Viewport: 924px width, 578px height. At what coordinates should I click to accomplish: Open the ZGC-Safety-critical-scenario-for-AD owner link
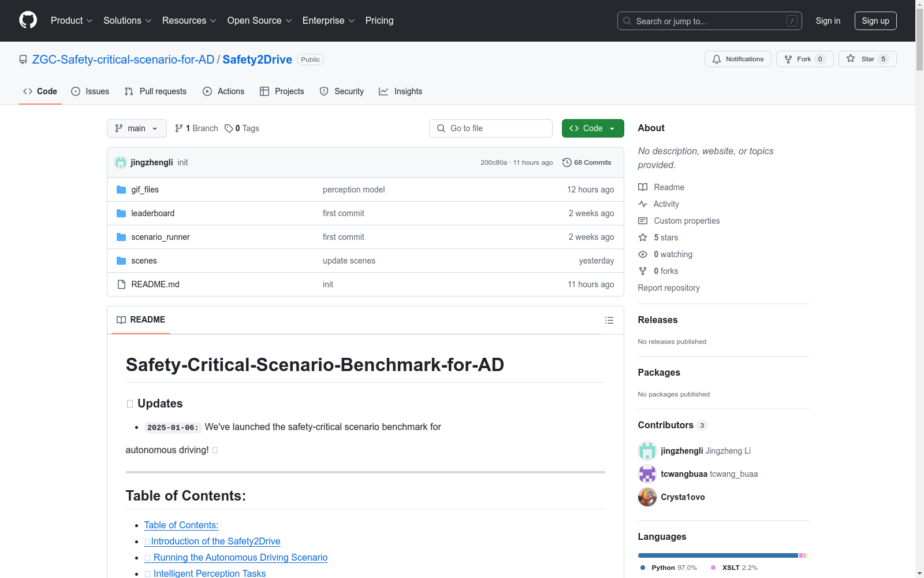pos(124,60)
